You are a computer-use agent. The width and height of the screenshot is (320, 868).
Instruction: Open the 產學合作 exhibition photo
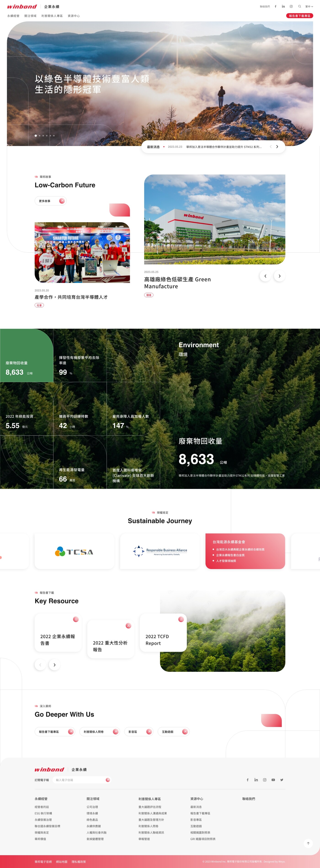pos(82,252)
